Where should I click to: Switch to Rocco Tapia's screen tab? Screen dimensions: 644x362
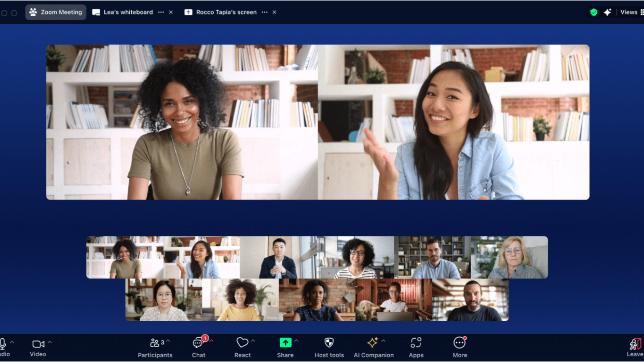coord(221,12)
